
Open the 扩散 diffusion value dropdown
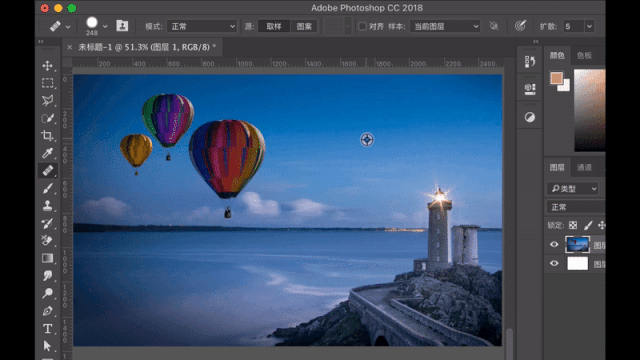tap(589, 27)
